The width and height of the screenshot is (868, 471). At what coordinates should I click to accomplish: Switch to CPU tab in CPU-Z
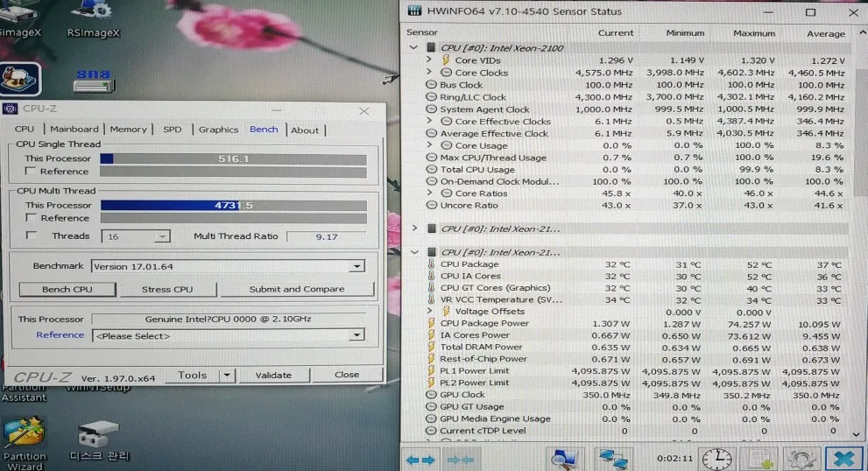25,129
